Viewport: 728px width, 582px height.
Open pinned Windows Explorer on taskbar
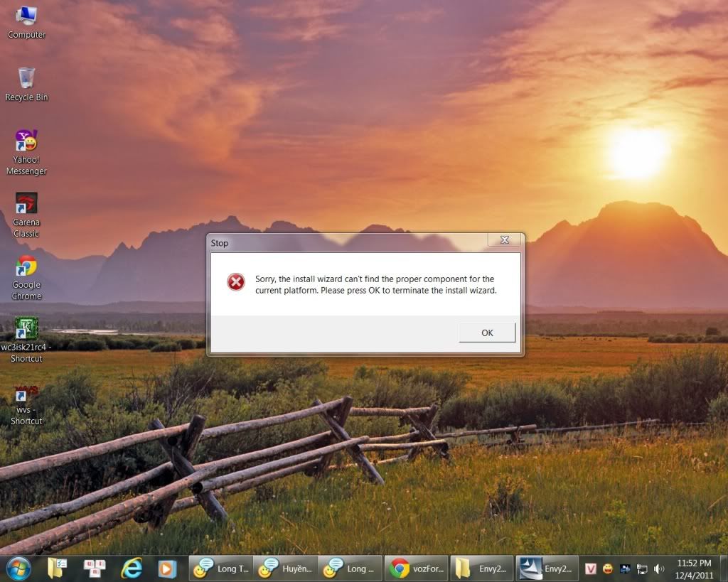click(57, 568)
